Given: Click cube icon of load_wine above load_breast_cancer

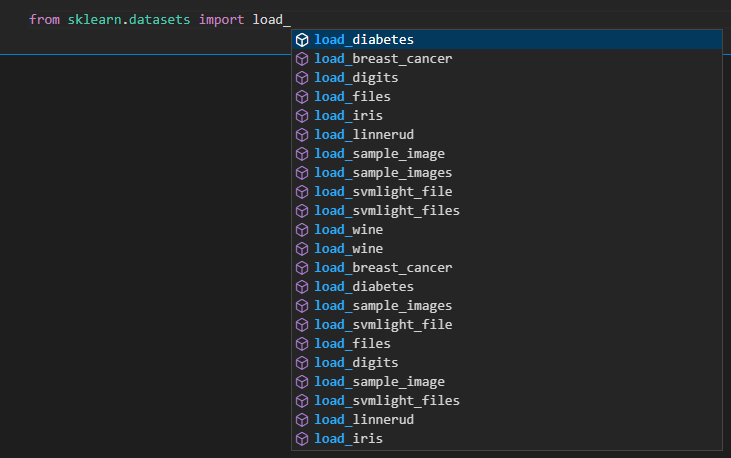Looking at the screenshot, I should point(302,249).
